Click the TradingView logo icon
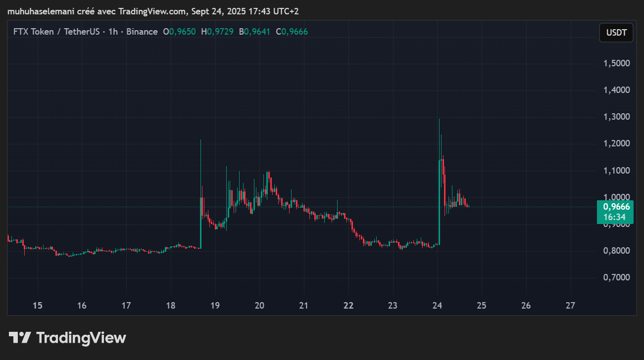The width and height of the screenshot is (644, 360). pos(20,338)
